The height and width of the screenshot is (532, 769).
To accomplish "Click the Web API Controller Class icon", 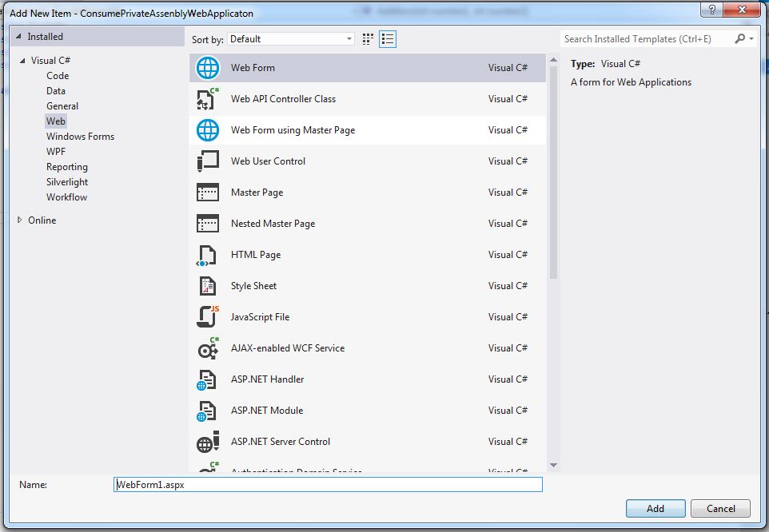I will tap(208, 99).
